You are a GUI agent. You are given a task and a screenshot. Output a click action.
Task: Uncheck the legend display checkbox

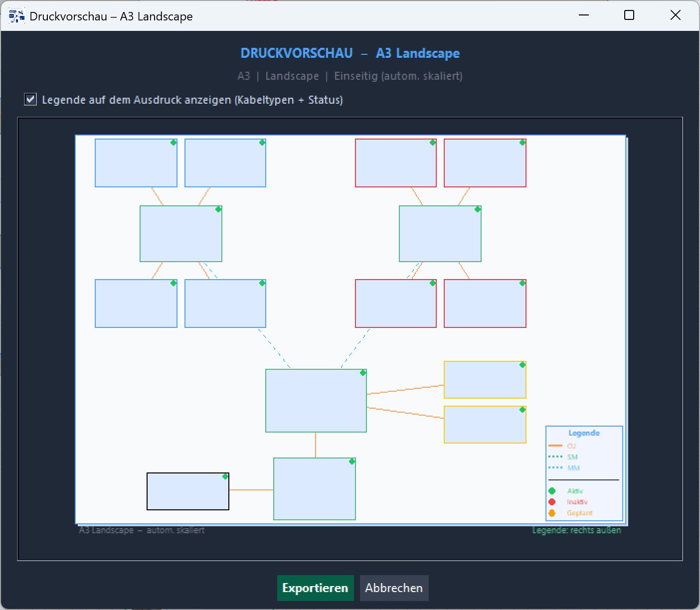pos(30,99)
